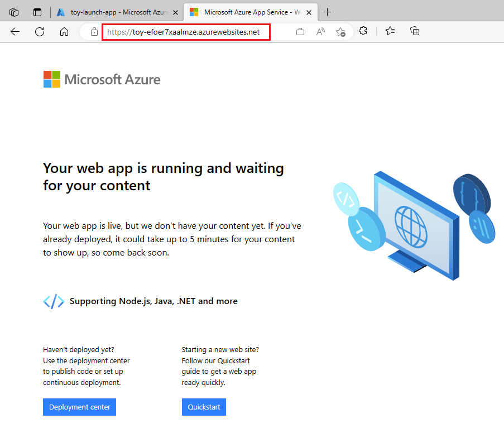Open the Extensions puzzle icon
Viewport: 504px width, 438px height.
[x=363, y=31]
